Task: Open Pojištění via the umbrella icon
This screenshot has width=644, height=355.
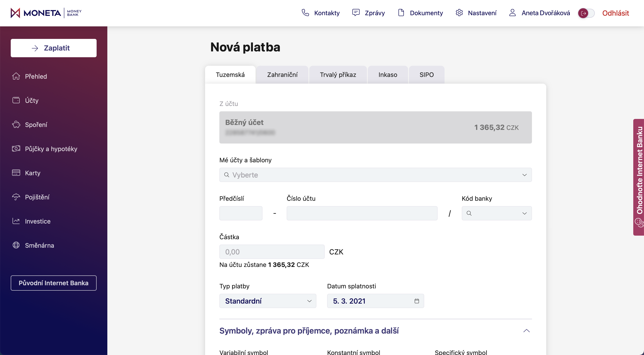Action: (x=16, y=197)
